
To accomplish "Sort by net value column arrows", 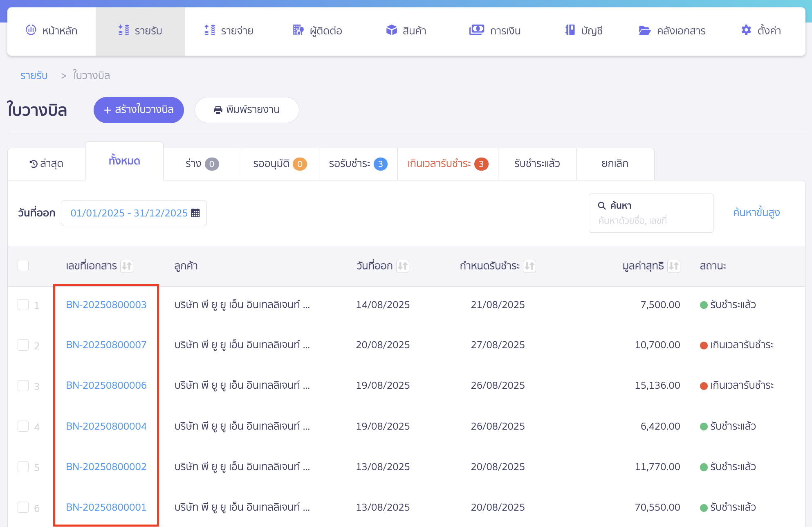I will (673, 266).
